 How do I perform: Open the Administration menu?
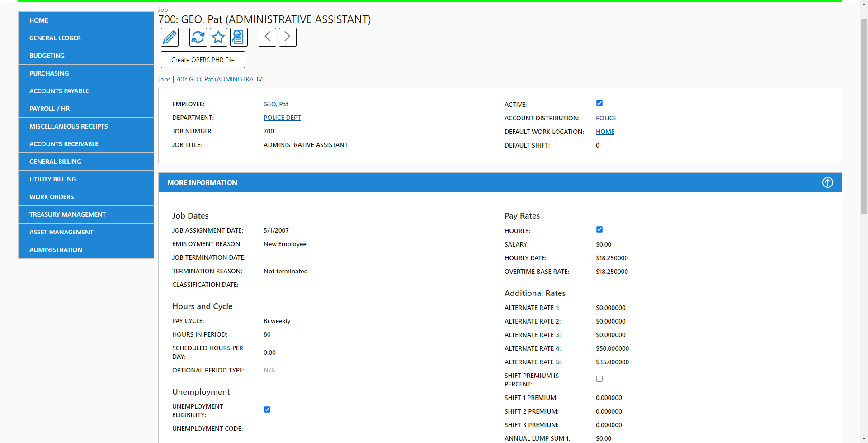pyautogui.click(x=86, y=250)
